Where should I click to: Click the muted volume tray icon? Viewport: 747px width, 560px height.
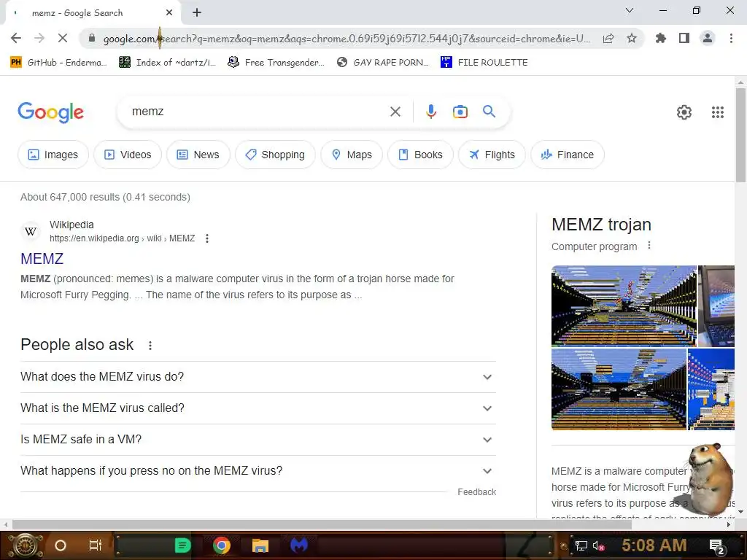(x=598, y=545)
